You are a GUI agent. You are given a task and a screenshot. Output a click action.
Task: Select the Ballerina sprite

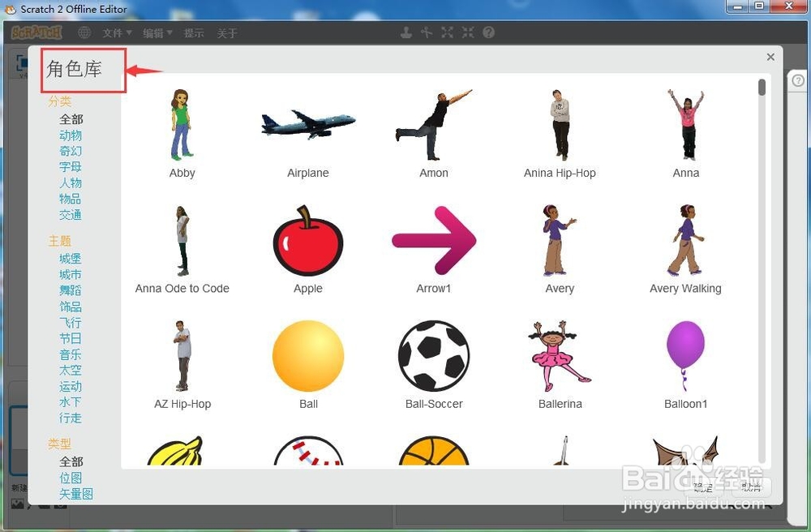point(560,356)
